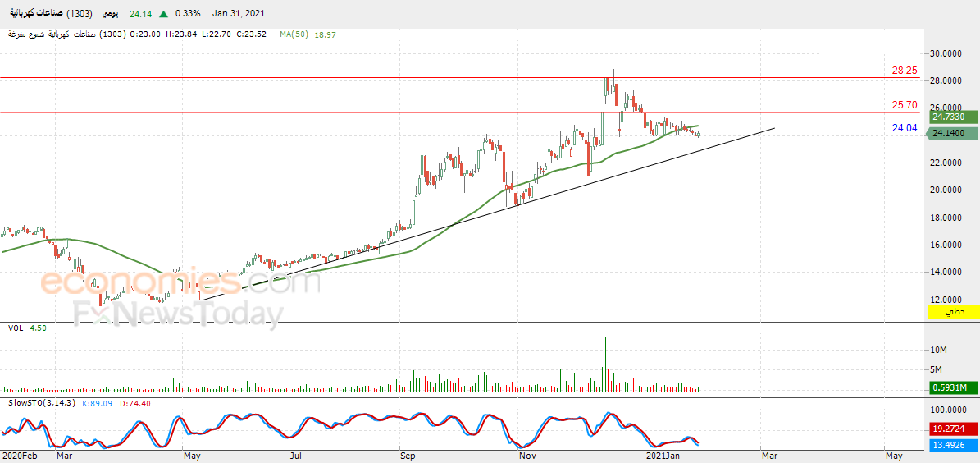Click the tallest volume spike bar
Viewport: 980px width, 463px height.
click(605, 364)
